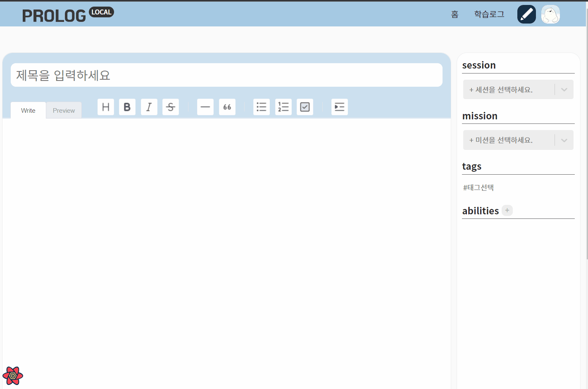
Task: Insert a code block
Action: click(340, 107)
